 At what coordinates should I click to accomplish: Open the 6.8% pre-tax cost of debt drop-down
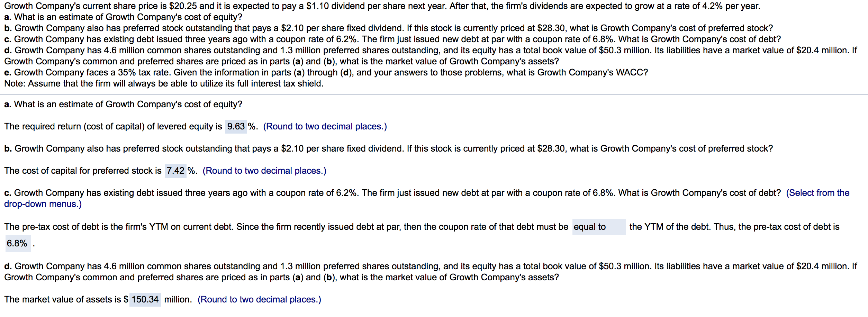click(18, 244)
